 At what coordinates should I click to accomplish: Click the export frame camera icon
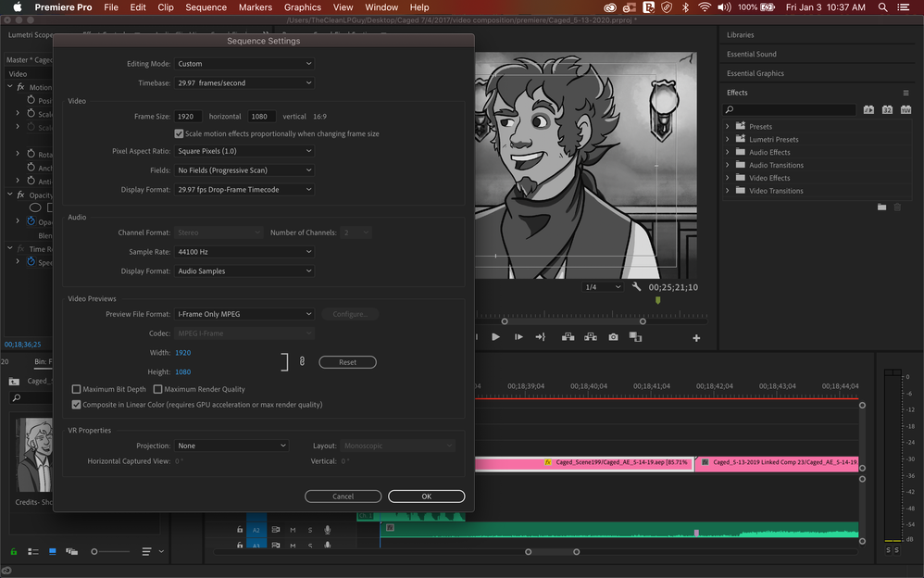tap(613, 337)
